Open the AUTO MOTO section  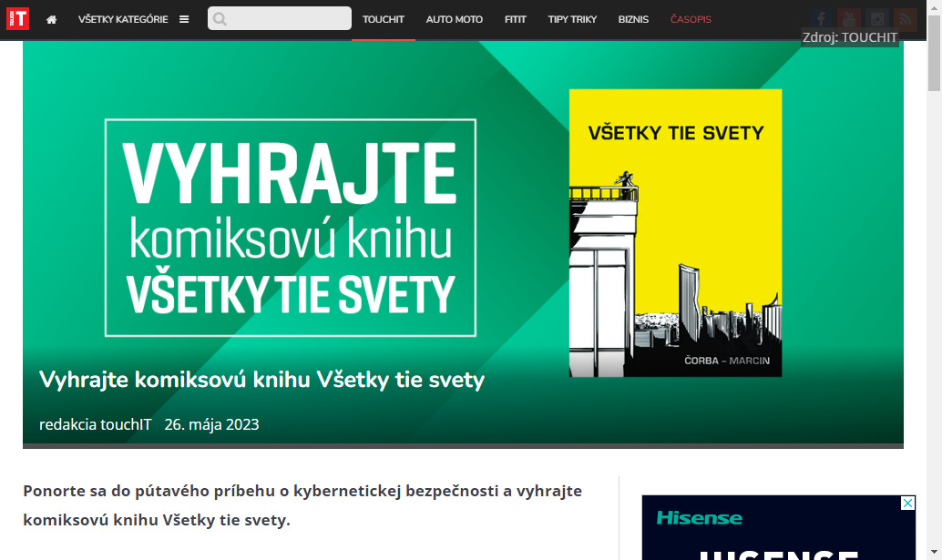455,20
